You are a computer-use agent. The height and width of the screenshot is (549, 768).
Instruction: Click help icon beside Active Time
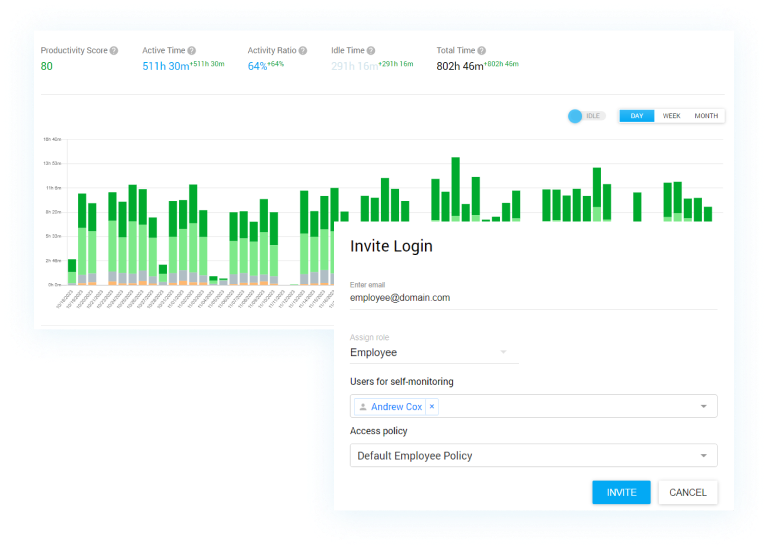coord(192,51)
